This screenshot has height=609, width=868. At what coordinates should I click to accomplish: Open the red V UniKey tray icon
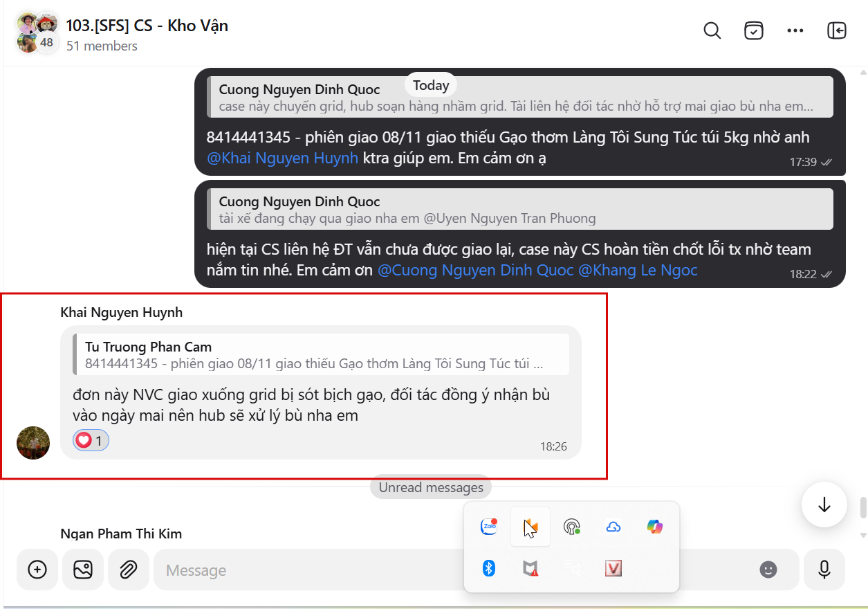613,568
